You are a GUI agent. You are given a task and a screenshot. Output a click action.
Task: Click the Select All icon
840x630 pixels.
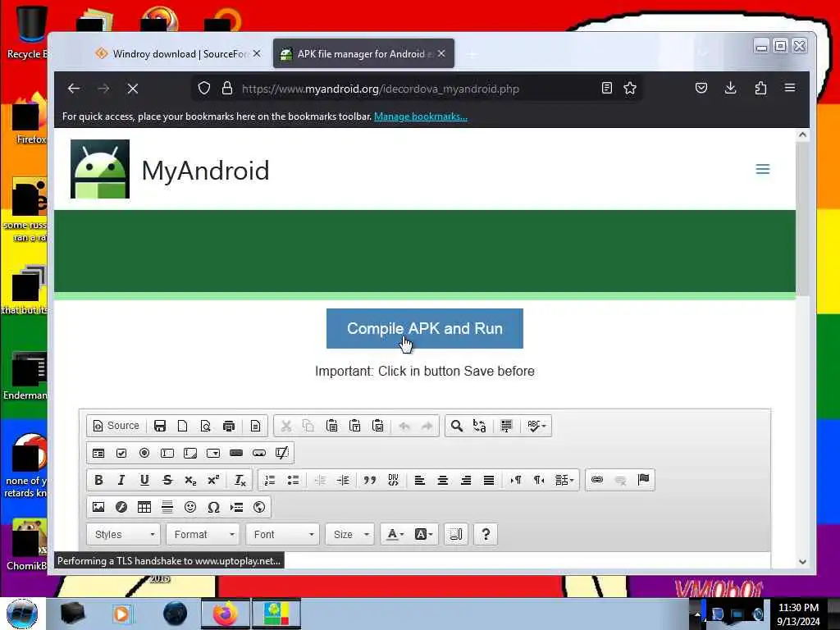[x=506, y=426]
